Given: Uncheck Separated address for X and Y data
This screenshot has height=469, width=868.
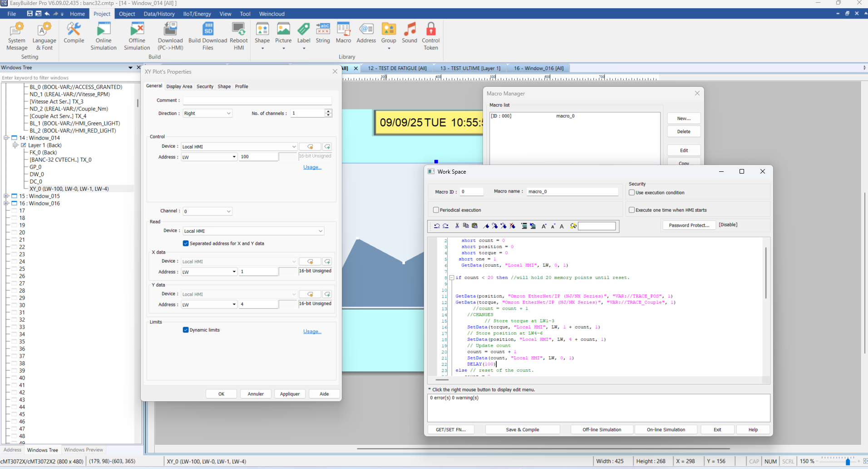Looking at the screenshot, I should (186, 244).
